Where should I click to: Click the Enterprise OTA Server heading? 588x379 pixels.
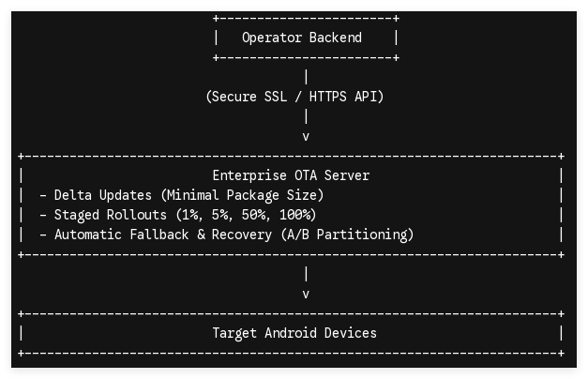pyautogui.click(x=291, y=175)
